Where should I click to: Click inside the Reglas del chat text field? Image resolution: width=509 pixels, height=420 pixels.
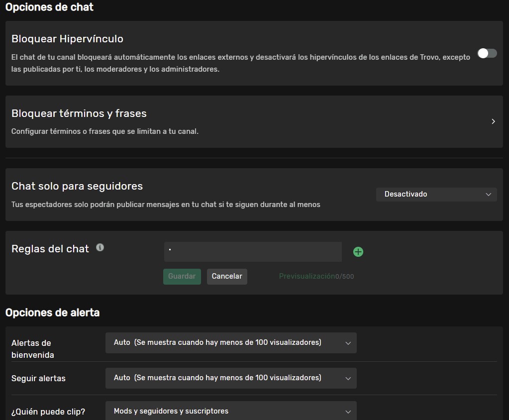pyautogui.click(x=253, y=251)
